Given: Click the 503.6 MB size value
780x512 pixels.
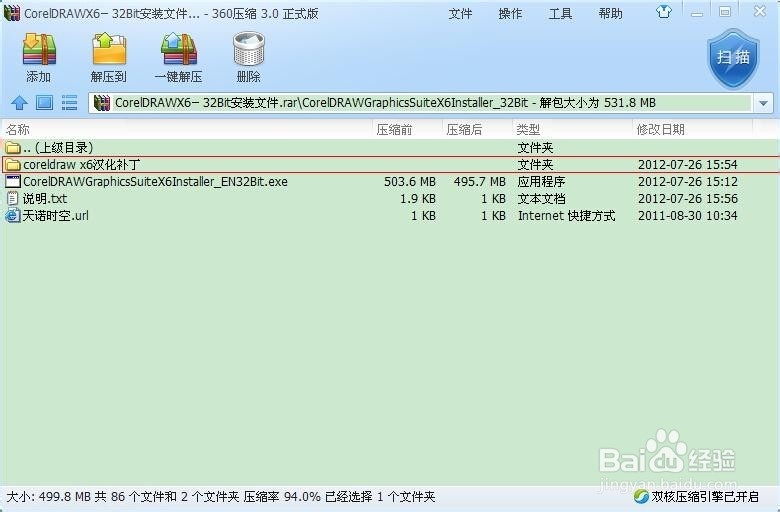Looking at the screenshot, I should click(x=410, y=182).
